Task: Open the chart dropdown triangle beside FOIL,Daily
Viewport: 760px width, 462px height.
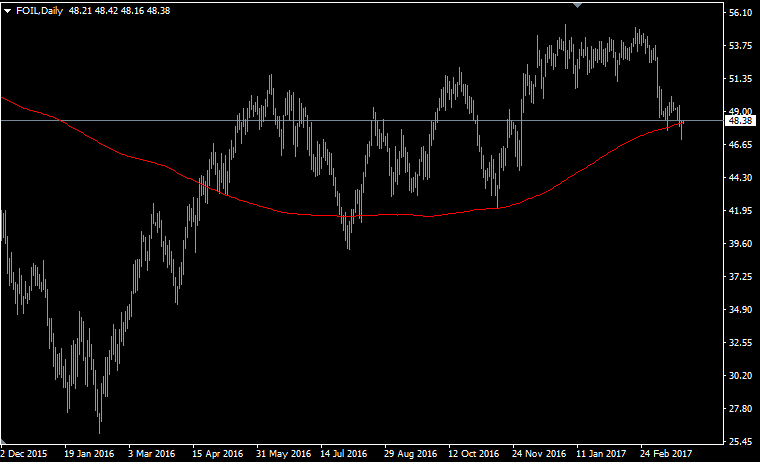Action: point(7,11)
